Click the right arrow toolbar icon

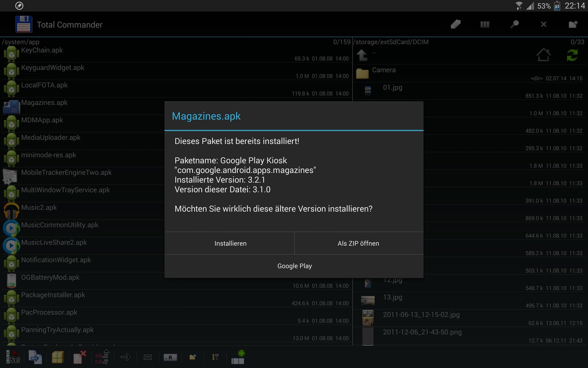[125, 357]
